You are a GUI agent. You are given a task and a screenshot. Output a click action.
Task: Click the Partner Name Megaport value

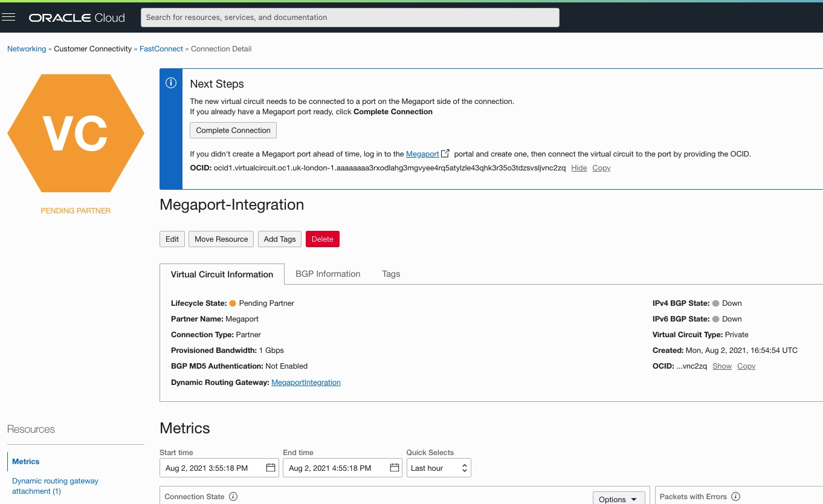242,319
